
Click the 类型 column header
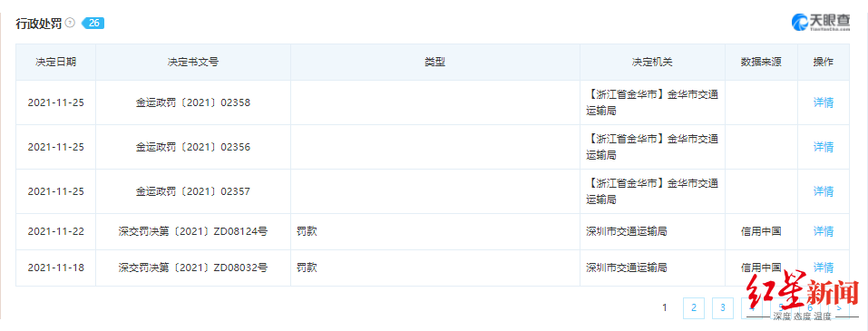[x=435, y=62]
